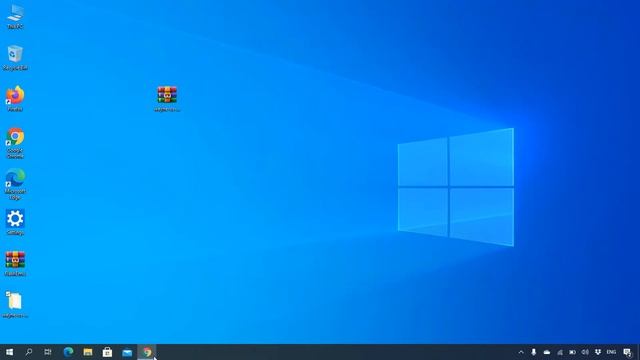Click the battery tray icon
640x360 pixels.
[x=572, y=352]
